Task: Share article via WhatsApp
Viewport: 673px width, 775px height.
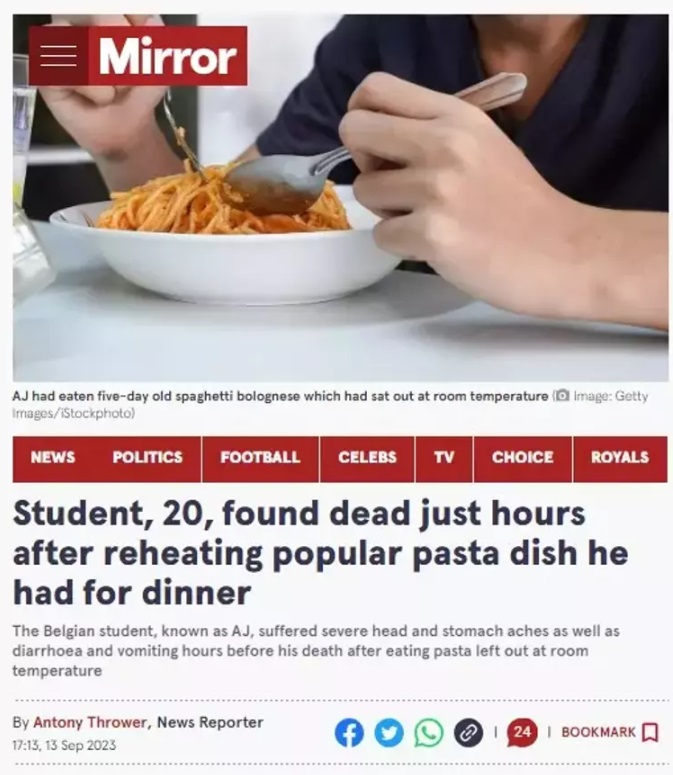Action: point(428,732)
